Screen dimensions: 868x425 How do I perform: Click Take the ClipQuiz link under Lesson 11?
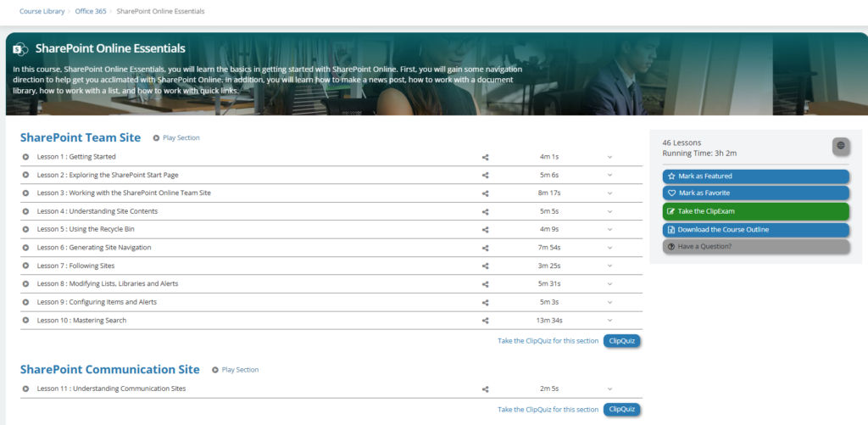click(x=548, y=410)
